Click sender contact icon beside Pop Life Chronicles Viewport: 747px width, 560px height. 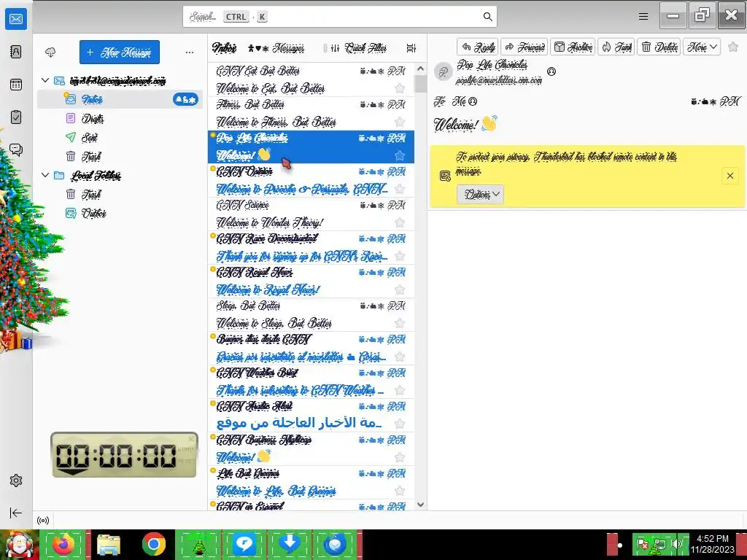(551, 71)
